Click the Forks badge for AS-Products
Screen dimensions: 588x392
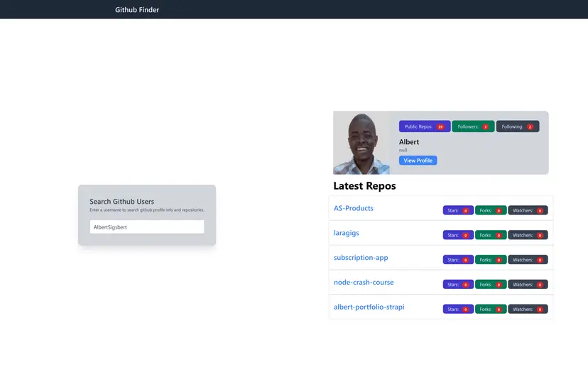click(491, 210)
